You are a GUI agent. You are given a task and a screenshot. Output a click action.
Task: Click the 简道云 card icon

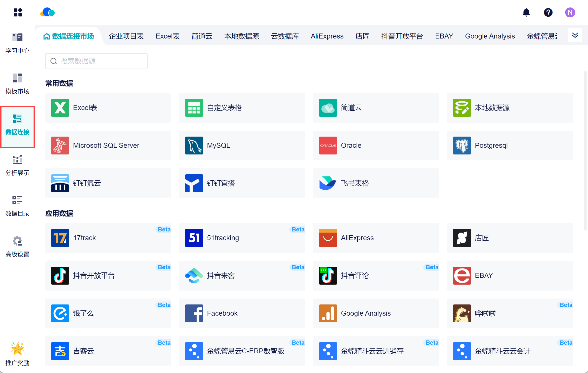point(328,108)
